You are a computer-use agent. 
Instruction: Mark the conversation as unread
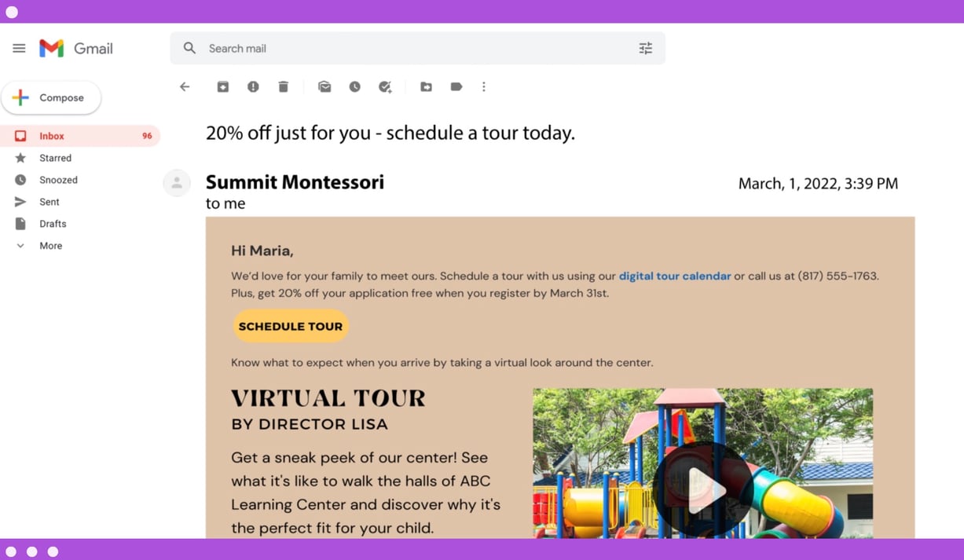click(324, 86)
